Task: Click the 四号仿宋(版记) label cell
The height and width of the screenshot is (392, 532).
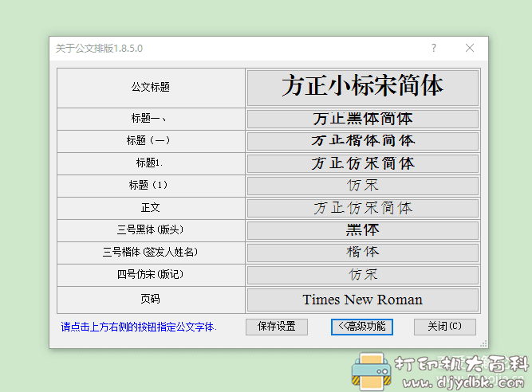Action: click(151, 275)
